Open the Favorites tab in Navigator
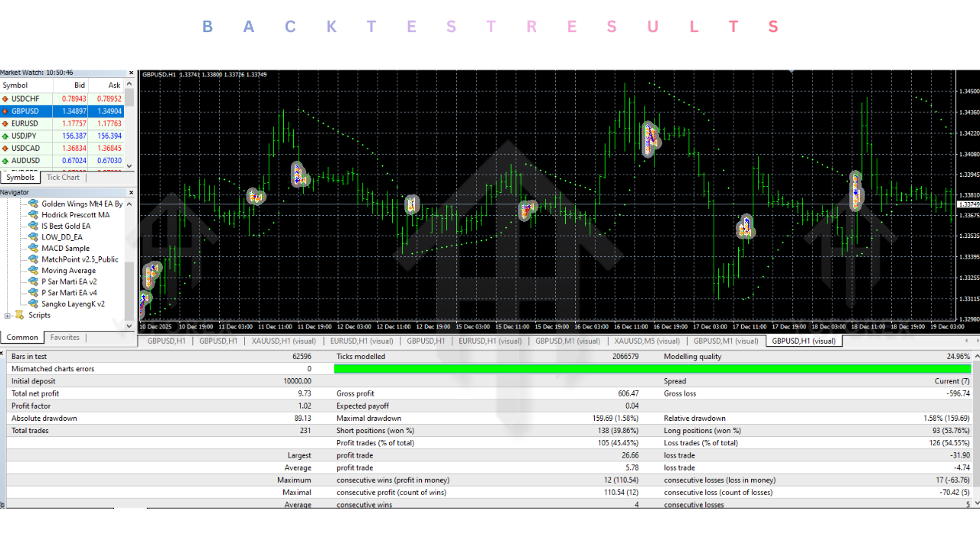 tap(65, 337)
